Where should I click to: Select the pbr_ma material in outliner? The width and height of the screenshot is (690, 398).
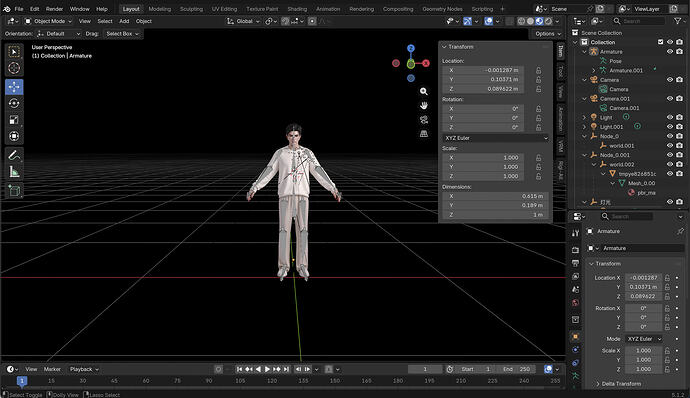click(646, 193)
